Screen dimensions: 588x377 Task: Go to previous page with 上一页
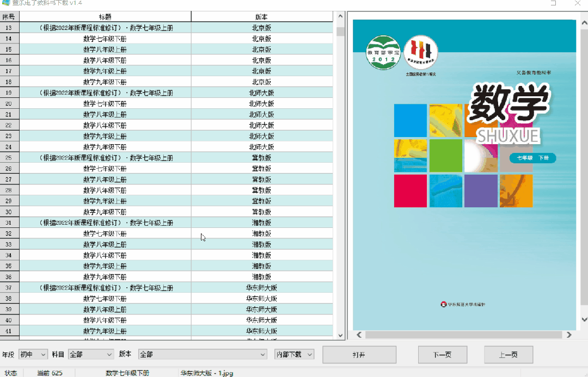509,355
